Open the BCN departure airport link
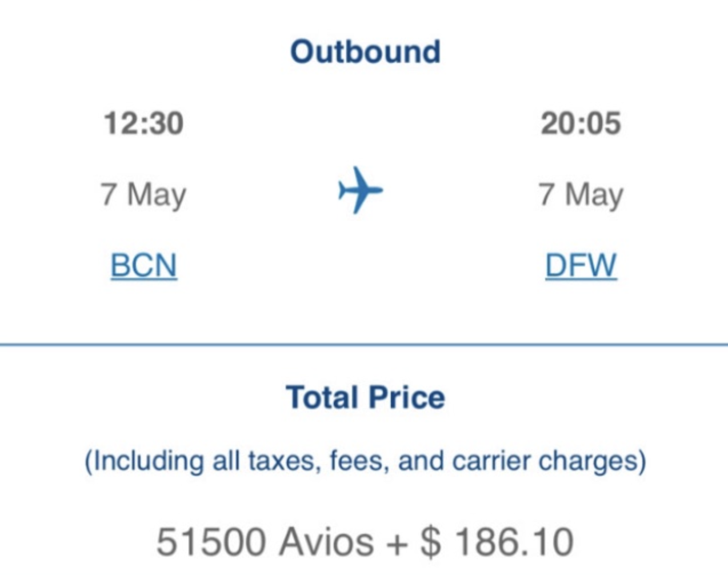Viewport: 728px width, 575px height. [144, 266]
